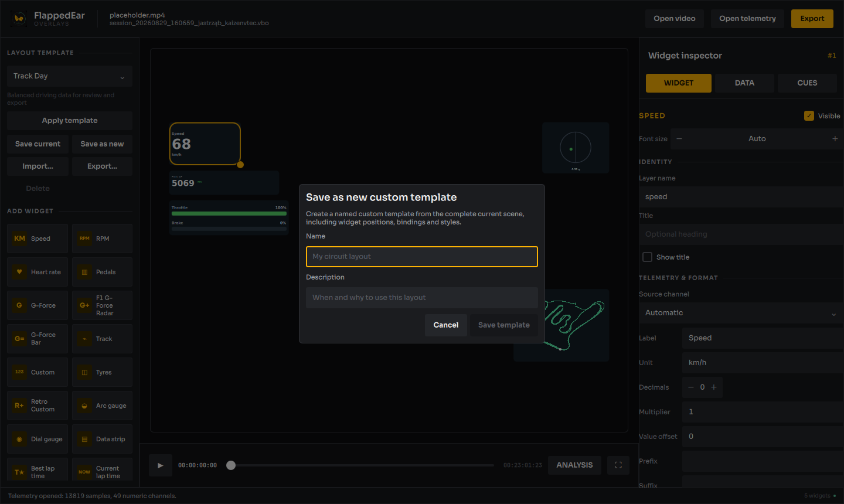Open the Track Day layout template dropdown
844x504 pixels.
[x=70, y=76]
